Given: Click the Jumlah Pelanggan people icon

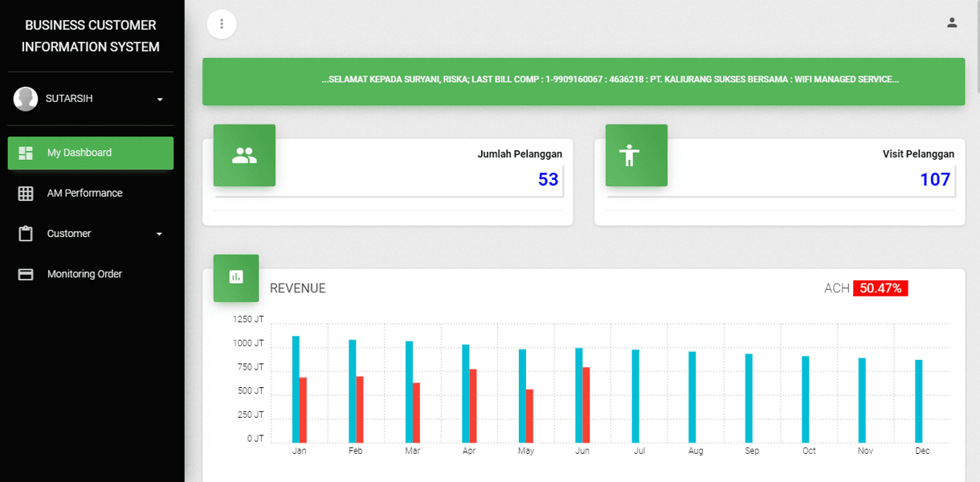Looking at the screenshot, I should 244,156.
